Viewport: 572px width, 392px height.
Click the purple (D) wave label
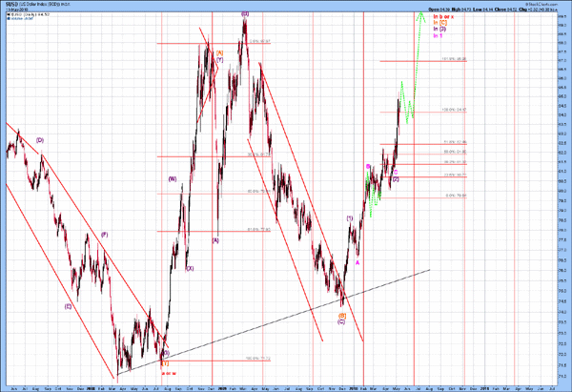pos(40,140)
